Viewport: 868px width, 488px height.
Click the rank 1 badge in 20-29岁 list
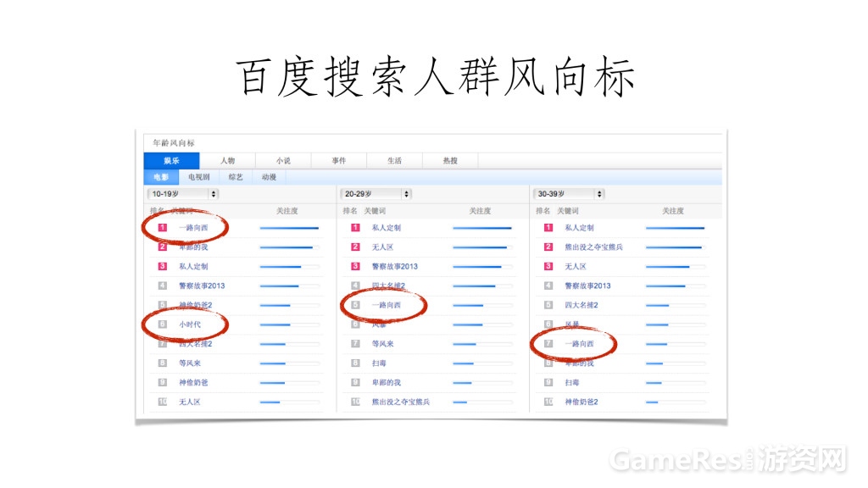[x=355, y=227]
